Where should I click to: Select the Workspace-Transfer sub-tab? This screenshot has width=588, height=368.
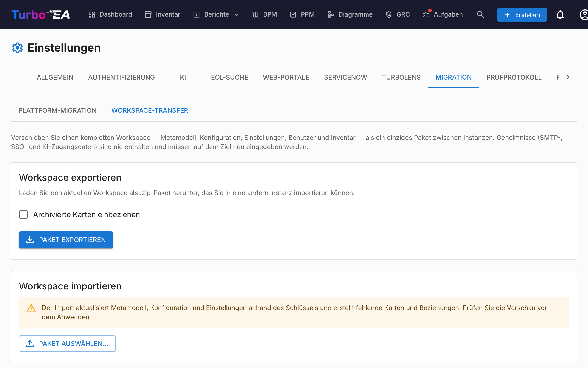tap(150, 110)
